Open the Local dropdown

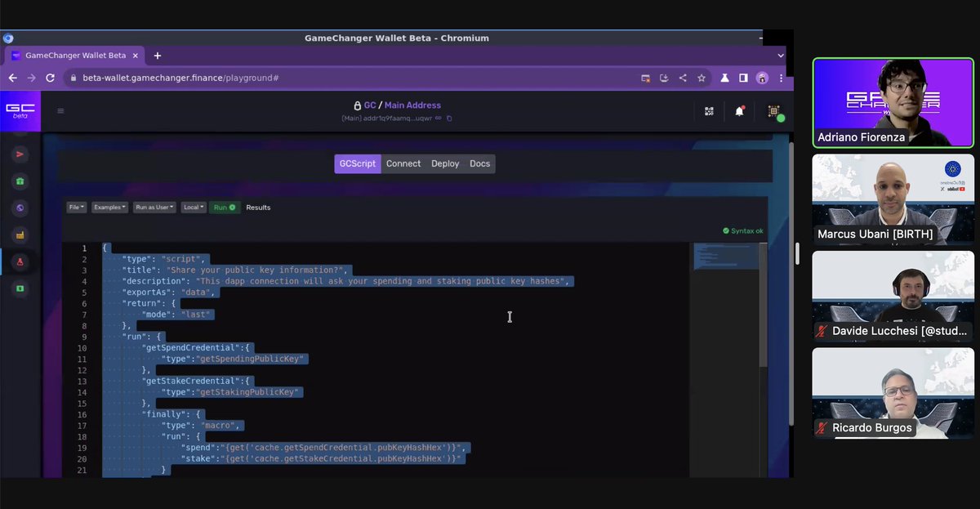pyautogui.click(x=194, y=208)
